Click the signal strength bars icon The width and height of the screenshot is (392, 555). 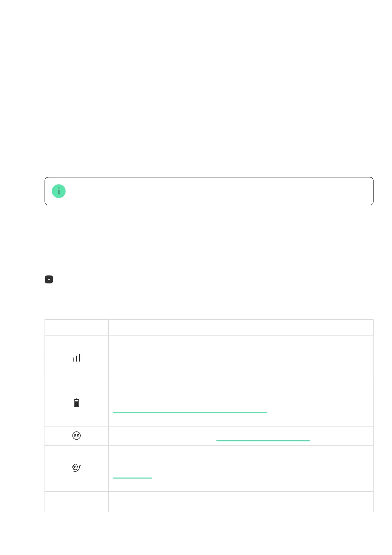[76, 358]
